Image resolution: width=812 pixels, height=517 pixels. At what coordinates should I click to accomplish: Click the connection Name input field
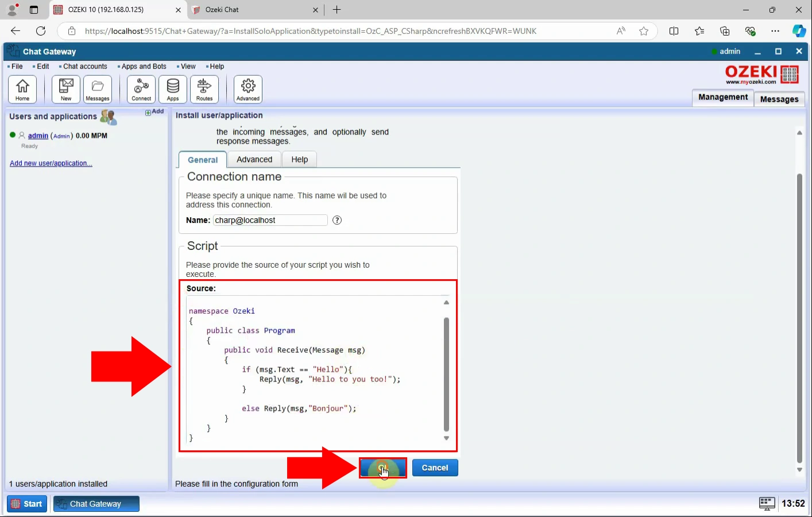click(270, 220)
